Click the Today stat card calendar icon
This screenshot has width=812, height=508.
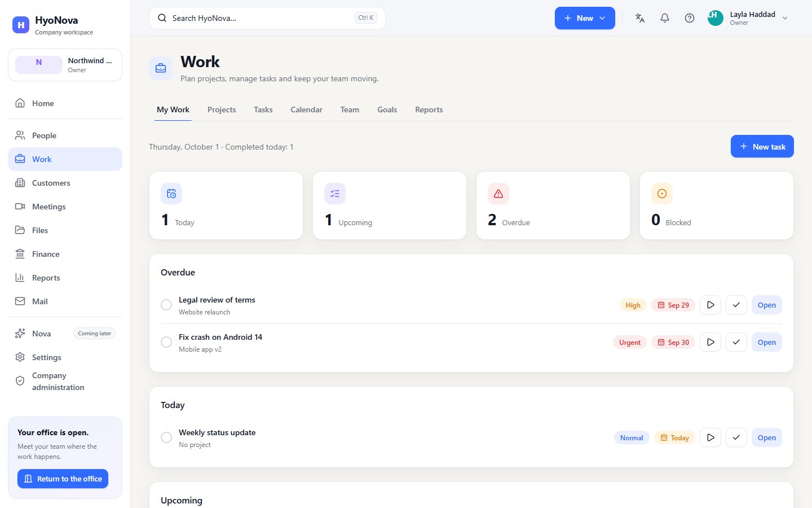coord(171,194)
